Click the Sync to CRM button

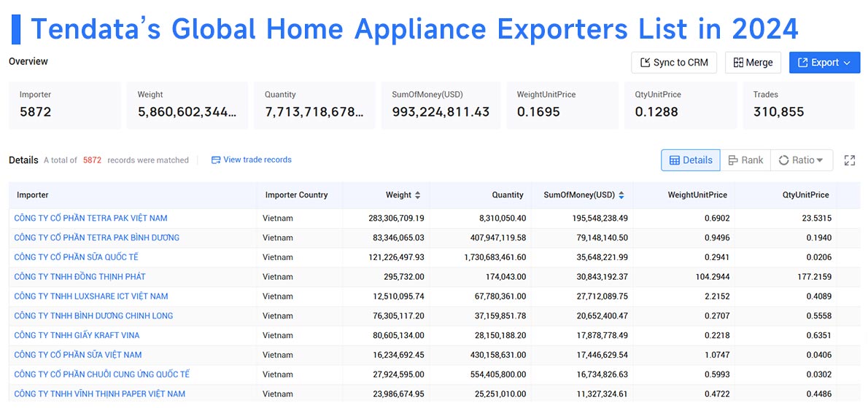pyautogui.click(x=674, y=63)
